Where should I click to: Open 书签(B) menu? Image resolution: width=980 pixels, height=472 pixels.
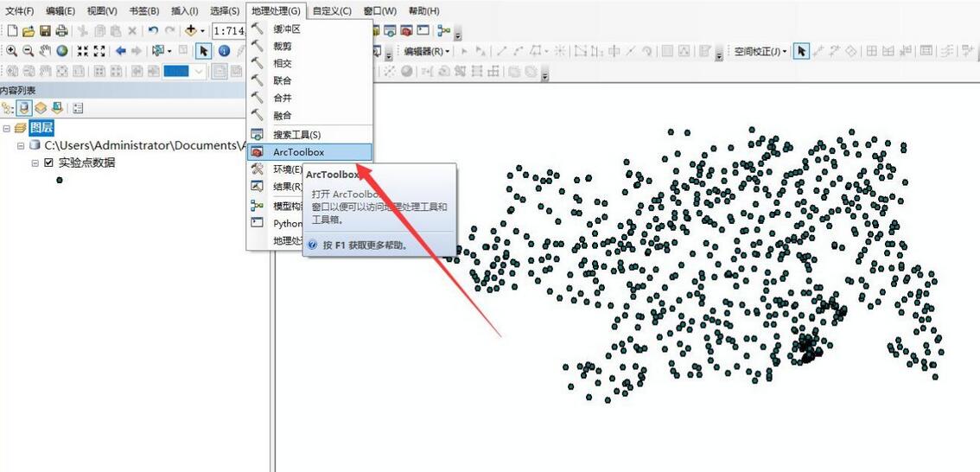pyautogui.click(x=144, y=10)
